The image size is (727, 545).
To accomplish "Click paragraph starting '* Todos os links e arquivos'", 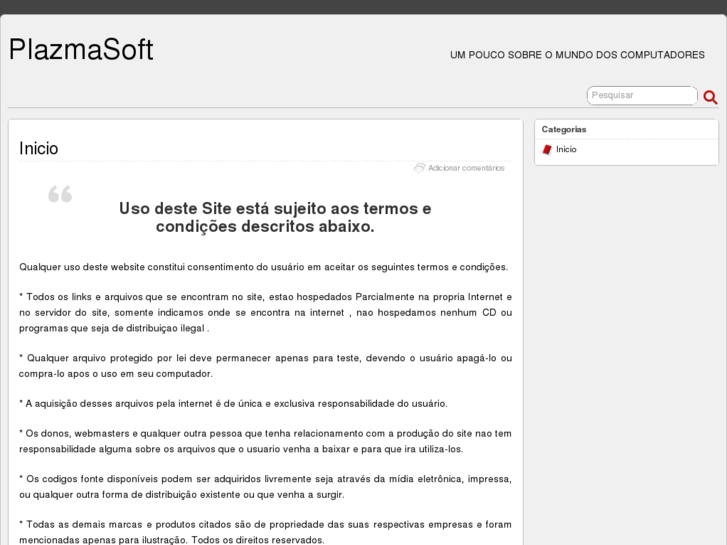I will [265, 313].
